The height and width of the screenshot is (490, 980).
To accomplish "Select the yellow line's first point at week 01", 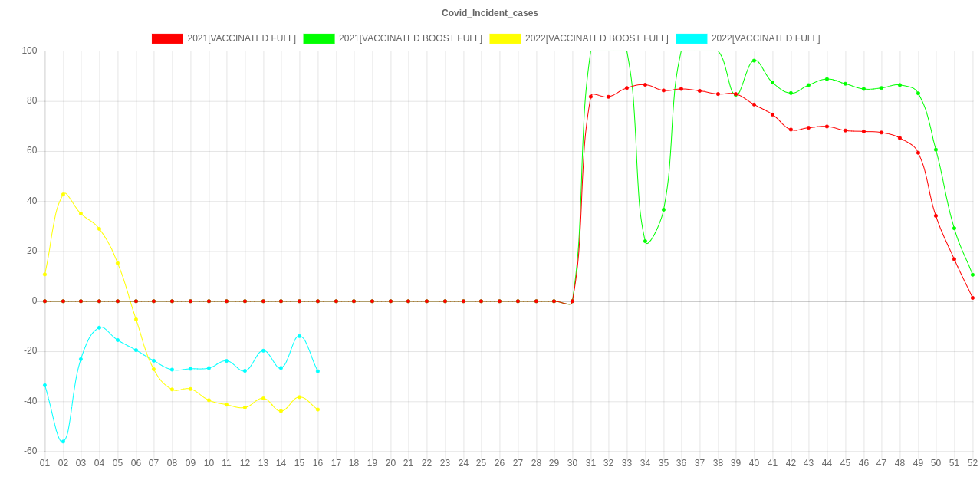I will tap(44, 274).
